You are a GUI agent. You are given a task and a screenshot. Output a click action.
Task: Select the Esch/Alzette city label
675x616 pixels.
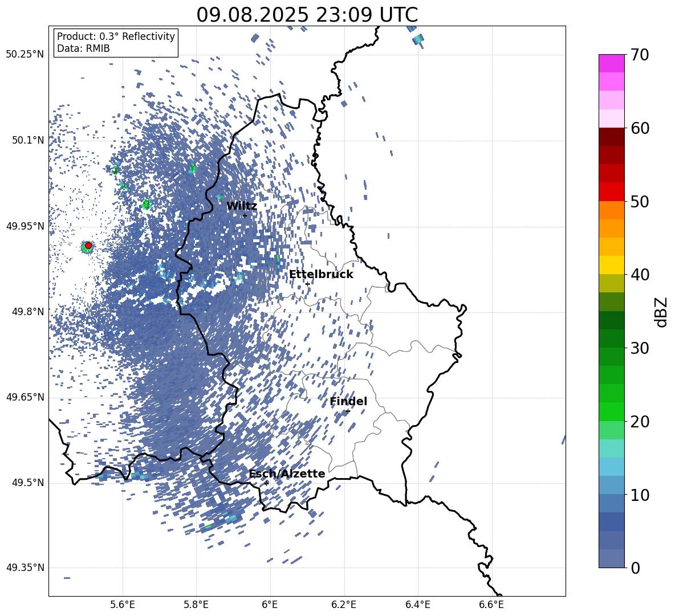pos(287,474)
